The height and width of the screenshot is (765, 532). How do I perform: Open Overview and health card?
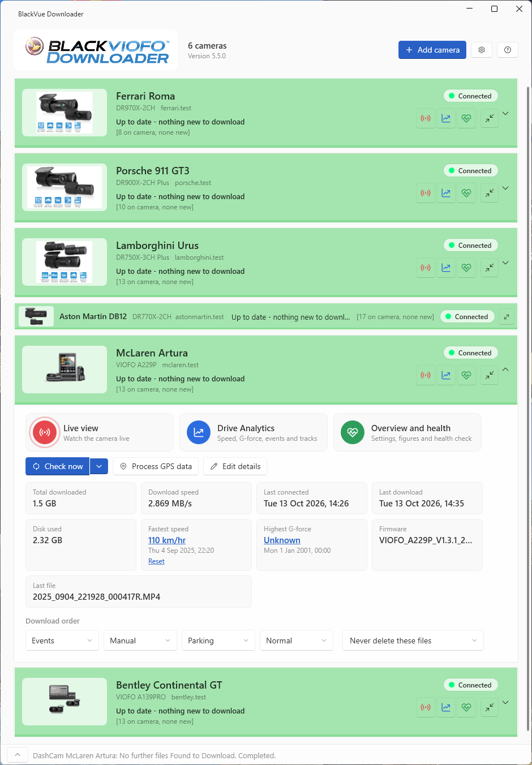click(407, 432)
